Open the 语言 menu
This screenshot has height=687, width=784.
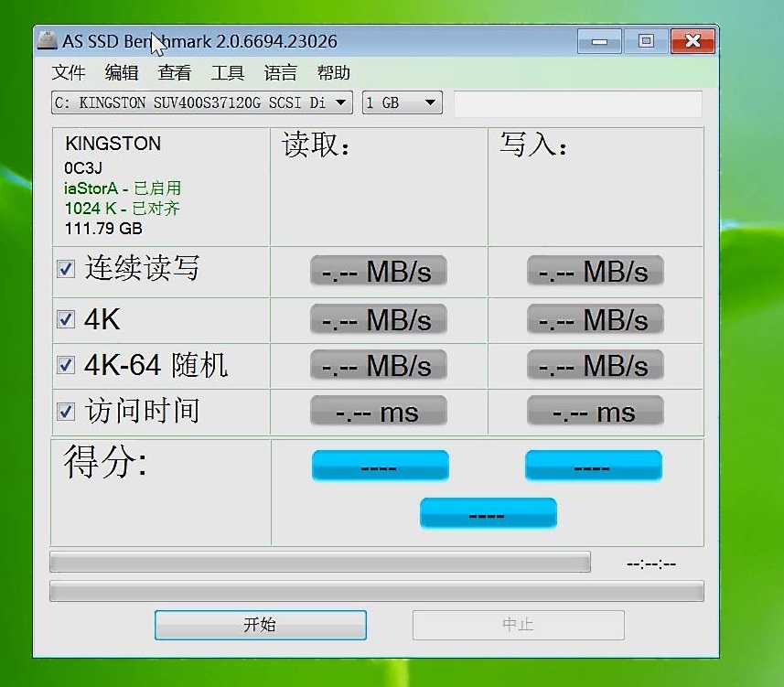280,73
